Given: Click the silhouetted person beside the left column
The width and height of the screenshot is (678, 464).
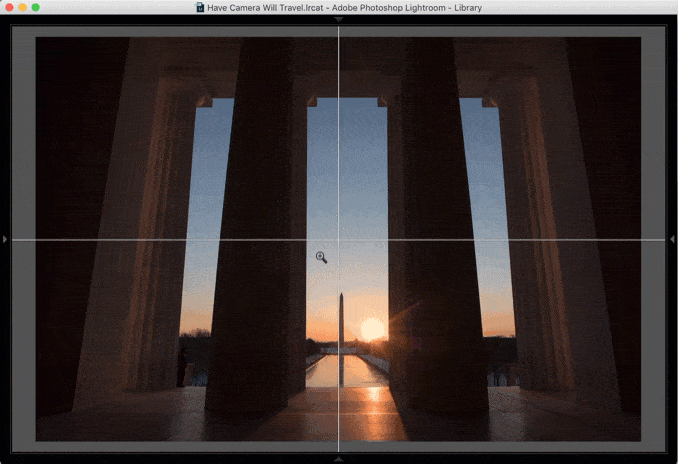Looking at the screenshot, I should tap(182, 367).
